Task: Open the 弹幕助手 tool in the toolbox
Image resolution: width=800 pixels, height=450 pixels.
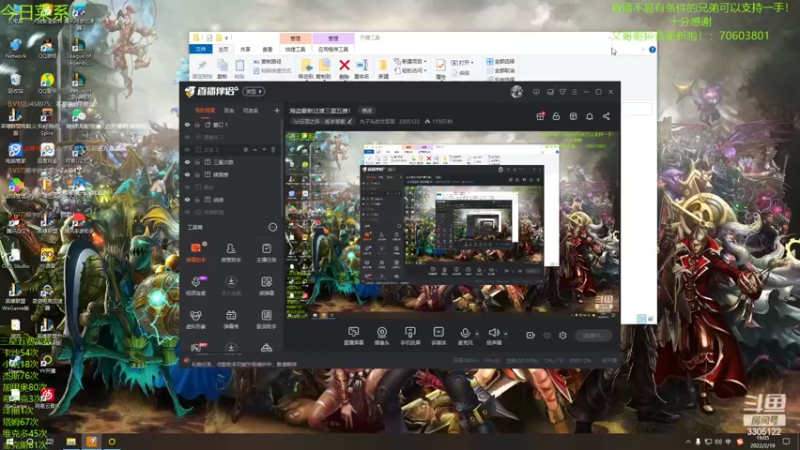Action: pyautogui.click(x=195, y=252)
